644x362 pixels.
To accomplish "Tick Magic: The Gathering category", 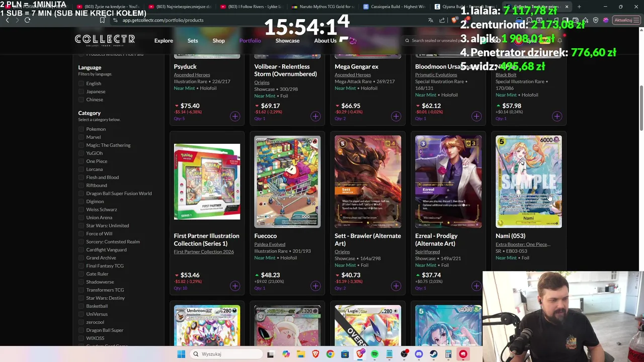I will pos(81,145).
